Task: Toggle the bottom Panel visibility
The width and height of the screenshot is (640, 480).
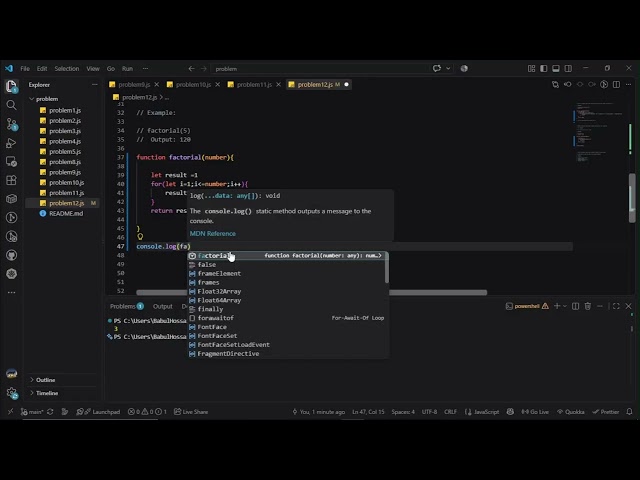Action: tap(556, 69)
